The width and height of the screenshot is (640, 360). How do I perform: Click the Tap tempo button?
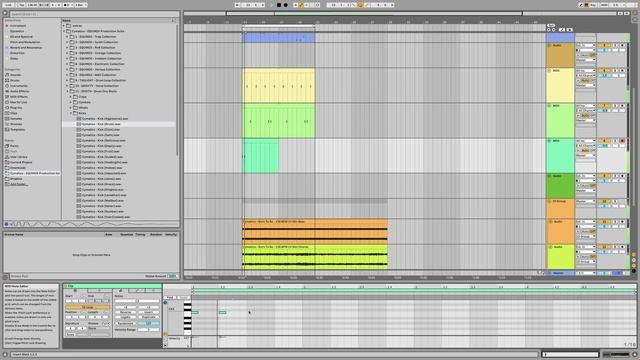click(x=23, y=5)
